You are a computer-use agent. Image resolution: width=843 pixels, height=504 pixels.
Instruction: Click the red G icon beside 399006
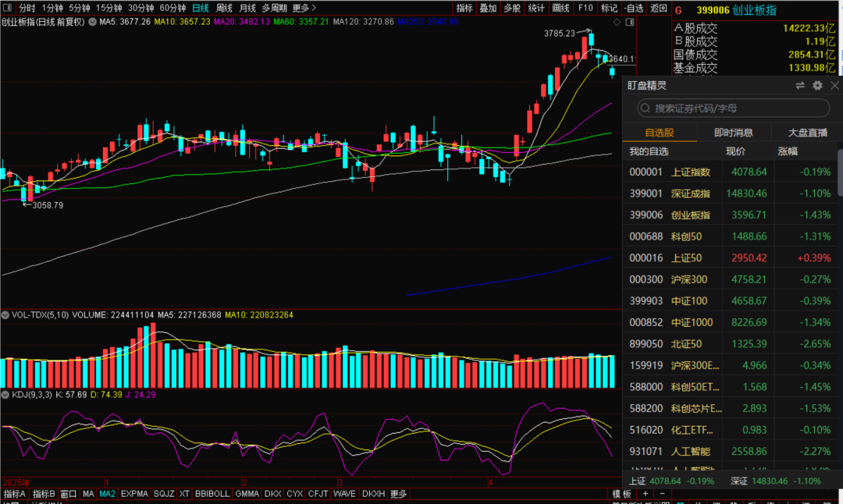click(x=678, y=10)
